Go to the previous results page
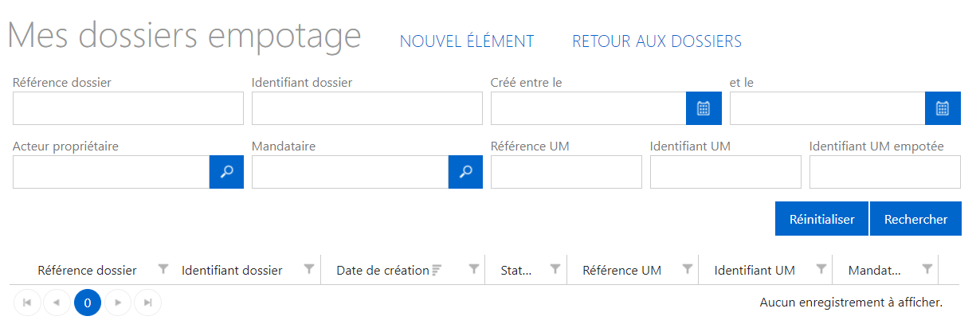Screen dimensions: 980x328 pos(57,303)
